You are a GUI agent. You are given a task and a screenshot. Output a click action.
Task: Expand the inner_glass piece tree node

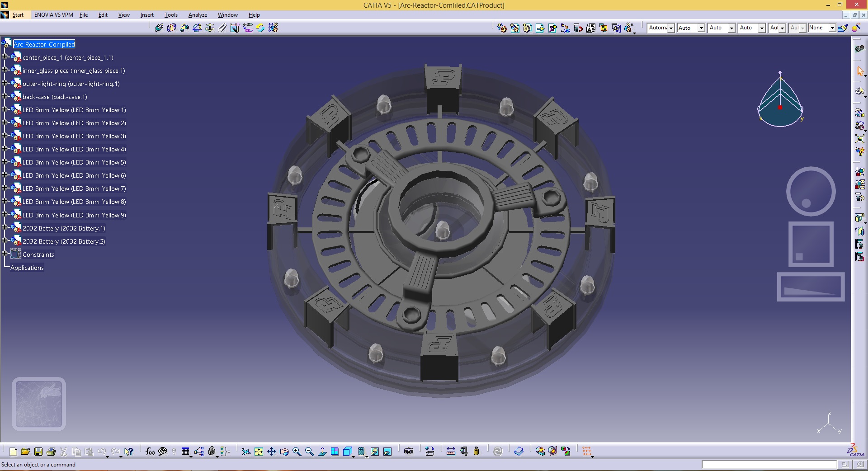coord(5,70)
